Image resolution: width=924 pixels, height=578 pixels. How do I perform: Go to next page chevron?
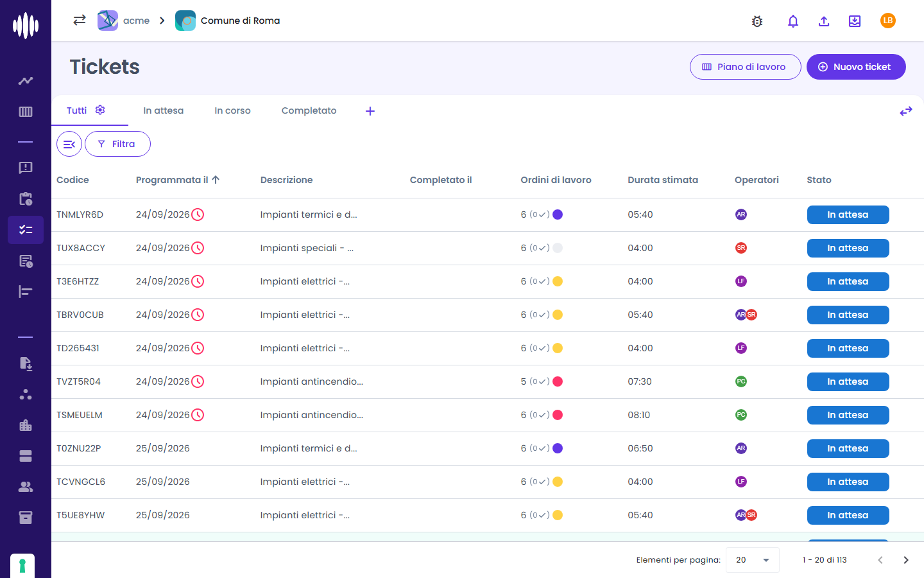906,560
